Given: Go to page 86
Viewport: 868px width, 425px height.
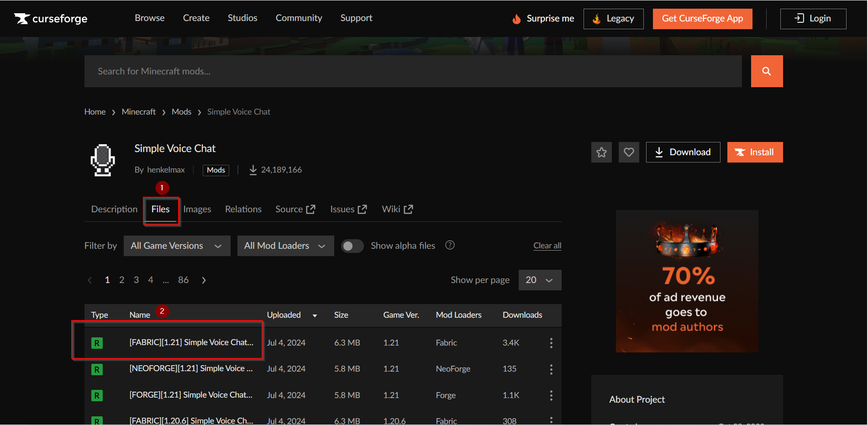Looking at the screenshot, I should 184,280.
